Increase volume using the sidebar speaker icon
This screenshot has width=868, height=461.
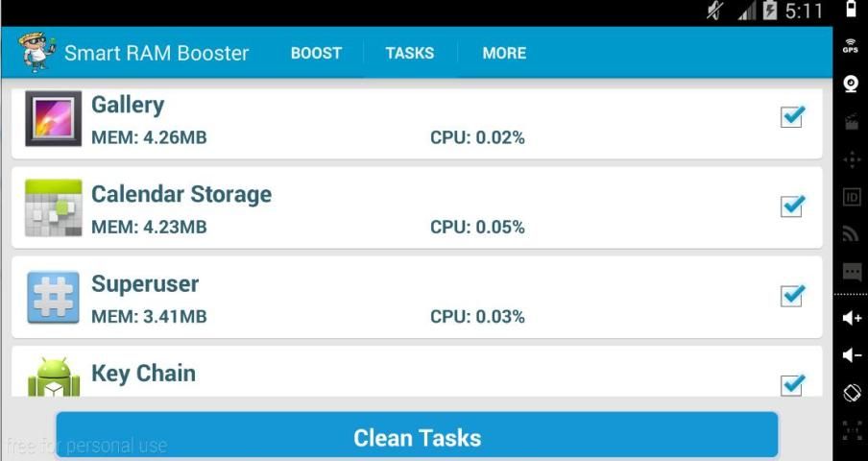coord(851,318)
